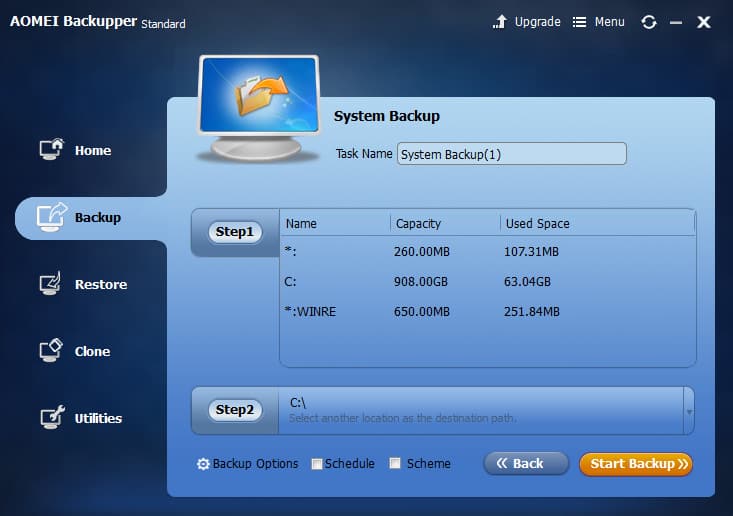Open the Menu dropdown in title bar
This screenshot has width=733, height=516.
pos(598,22)
